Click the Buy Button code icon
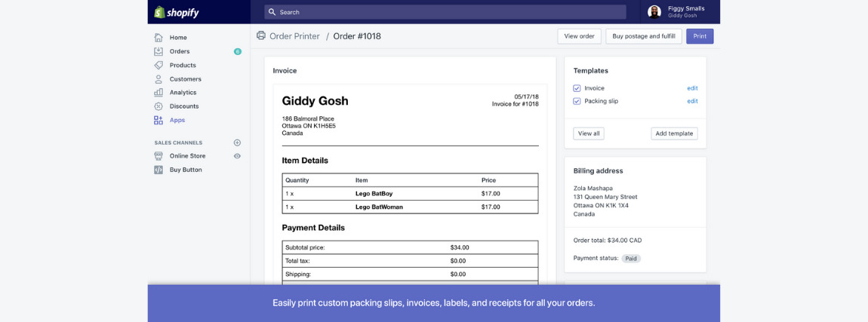Image resolution: width=868 pixels, height=322 pixels. pyautogui.click(x=159, y=170)
